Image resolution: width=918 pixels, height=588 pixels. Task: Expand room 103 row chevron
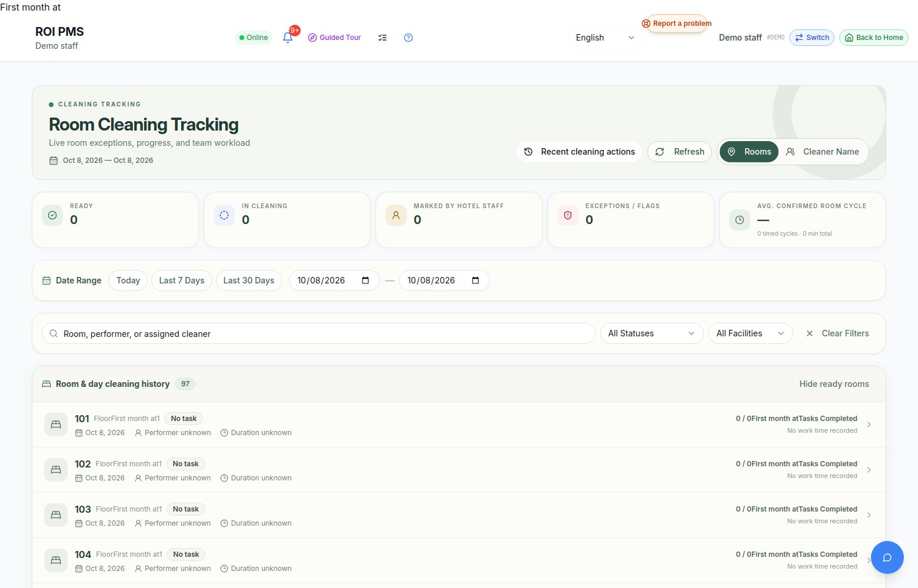click(x=869, y=515)
